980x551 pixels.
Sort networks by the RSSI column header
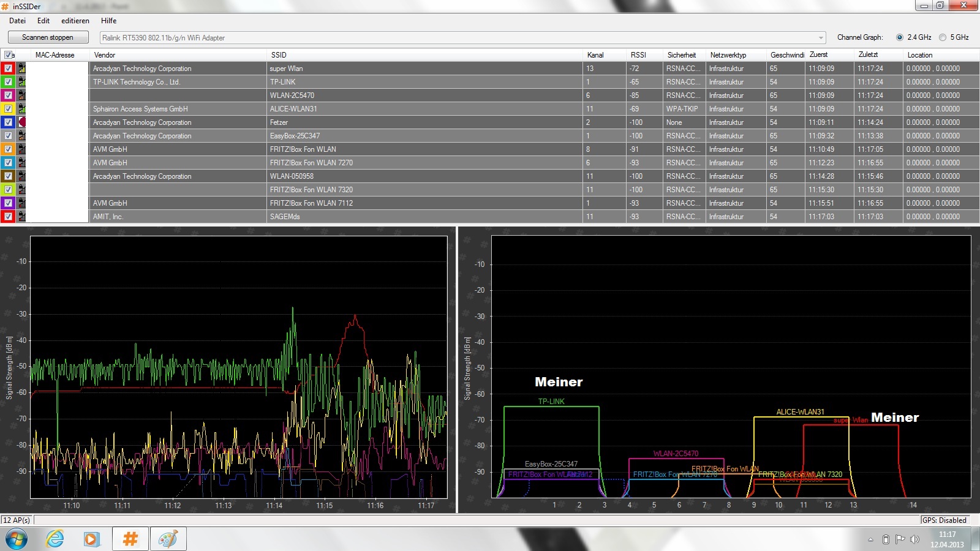638,55
